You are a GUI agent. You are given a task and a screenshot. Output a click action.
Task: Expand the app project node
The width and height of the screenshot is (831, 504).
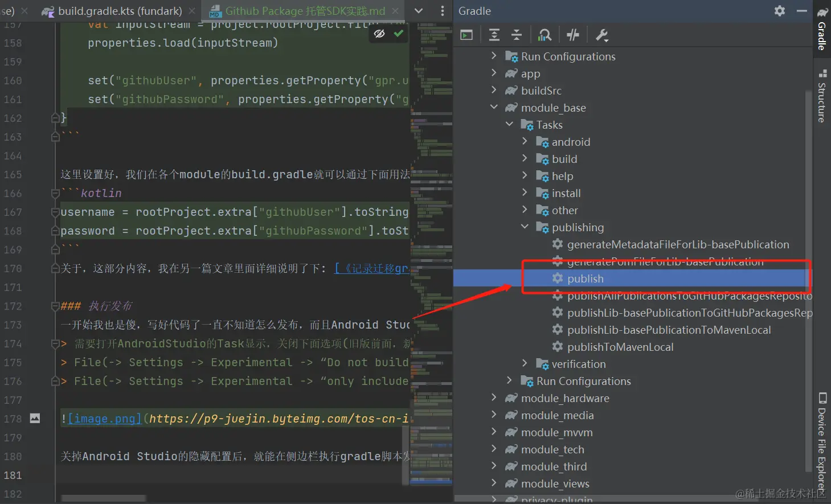click(494, 73)
